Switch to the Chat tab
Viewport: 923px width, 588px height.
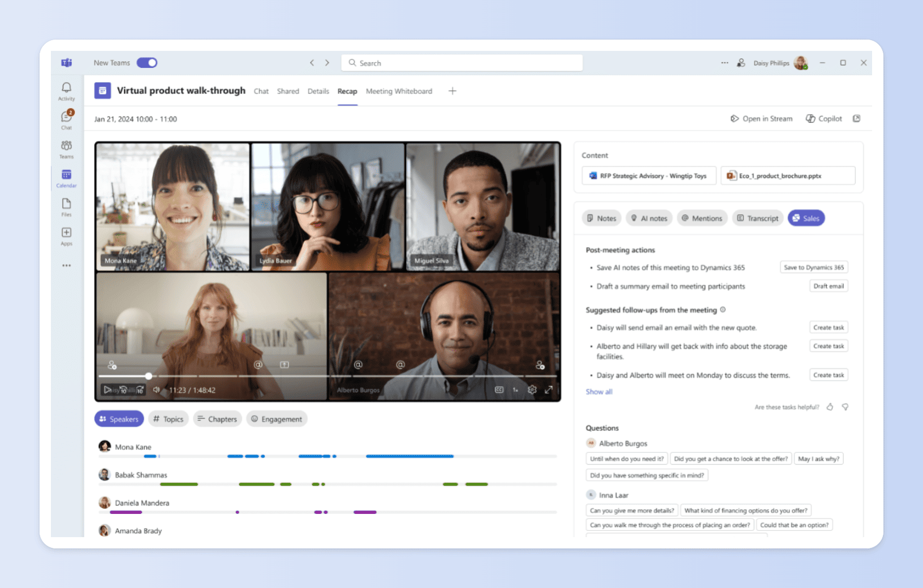(261, 91)
